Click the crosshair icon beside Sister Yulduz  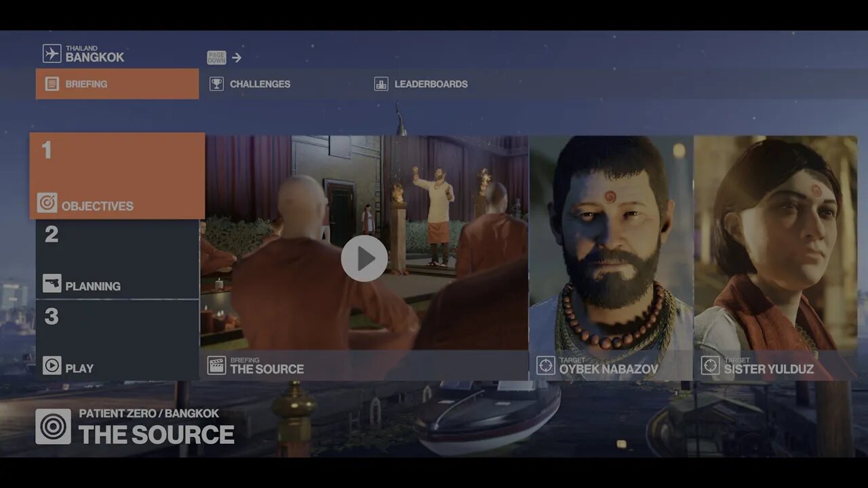[x=710, y=365]
